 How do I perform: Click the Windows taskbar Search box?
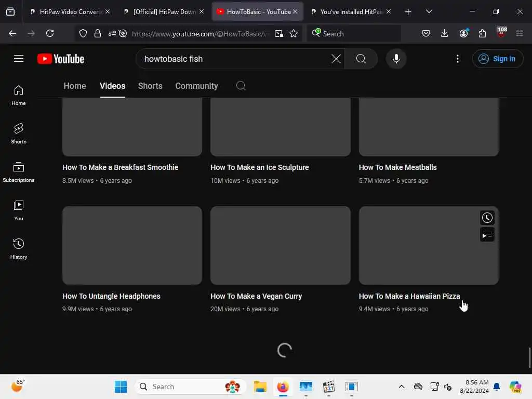point(190,387)
